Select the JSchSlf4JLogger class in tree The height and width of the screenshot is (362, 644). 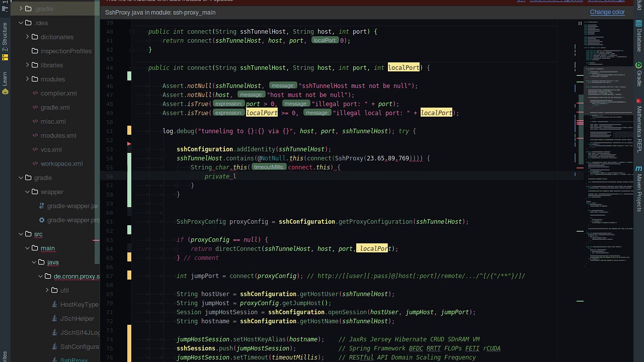tap(80, 332)
